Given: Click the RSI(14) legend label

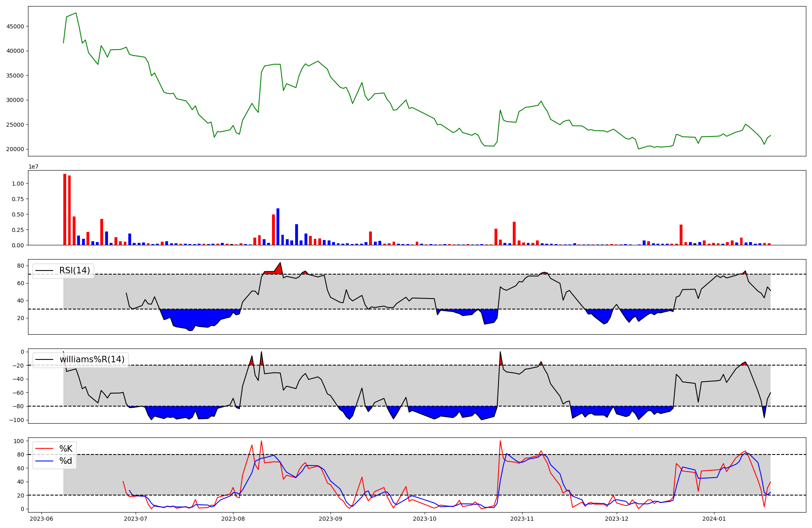Looking at the screenshot, I should click(75, 270).
